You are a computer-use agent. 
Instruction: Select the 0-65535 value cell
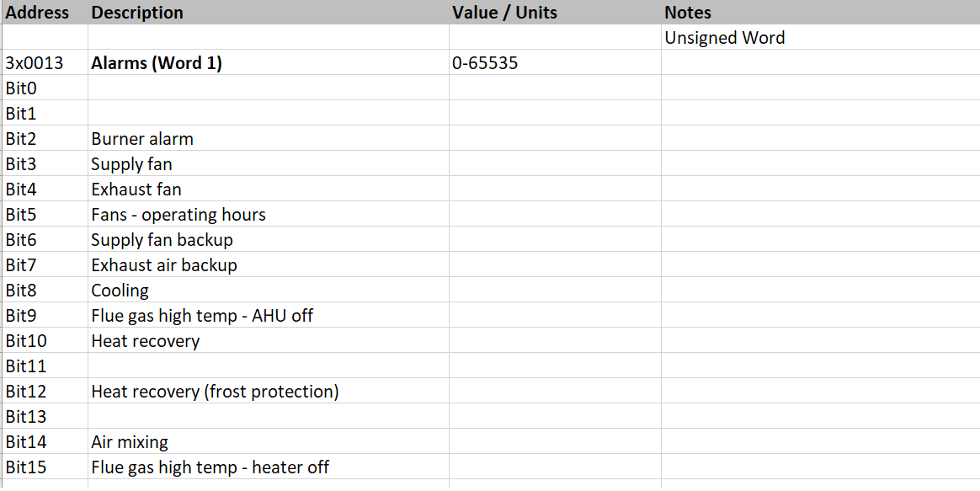[x=485, y=63]
